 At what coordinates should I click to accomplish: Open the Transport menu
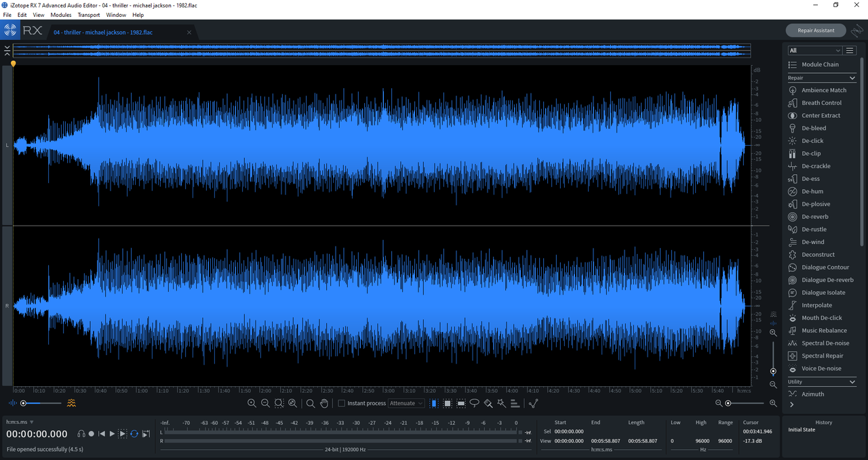click(x=89, y=15)
